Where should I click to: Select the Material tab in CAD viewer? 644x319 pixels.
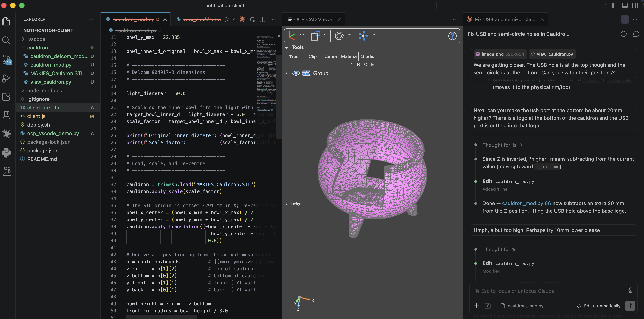coord(349,56)
